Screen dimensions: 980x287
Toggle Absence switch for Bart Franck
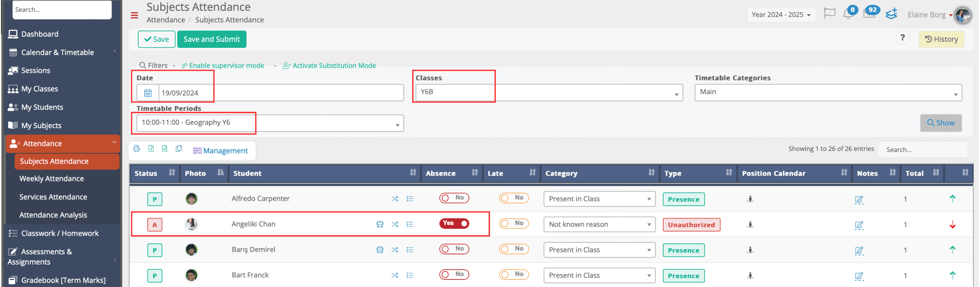tap(454, 274)
